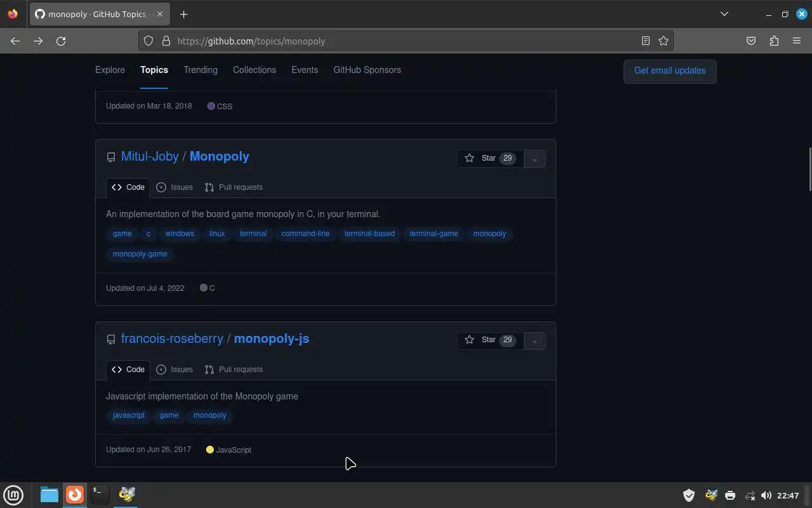Viewport: 812px width, 508px height.
Task: Open Firefox extensions menu
Action: coord(774,41)
